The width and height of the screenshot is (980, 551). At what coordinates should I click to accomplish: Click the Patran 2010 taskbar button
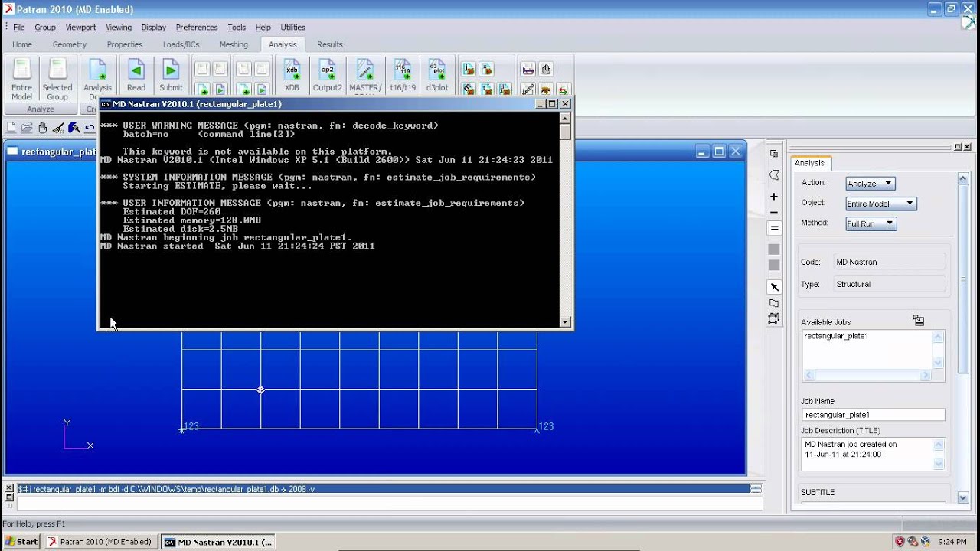[x=101, y=541]
